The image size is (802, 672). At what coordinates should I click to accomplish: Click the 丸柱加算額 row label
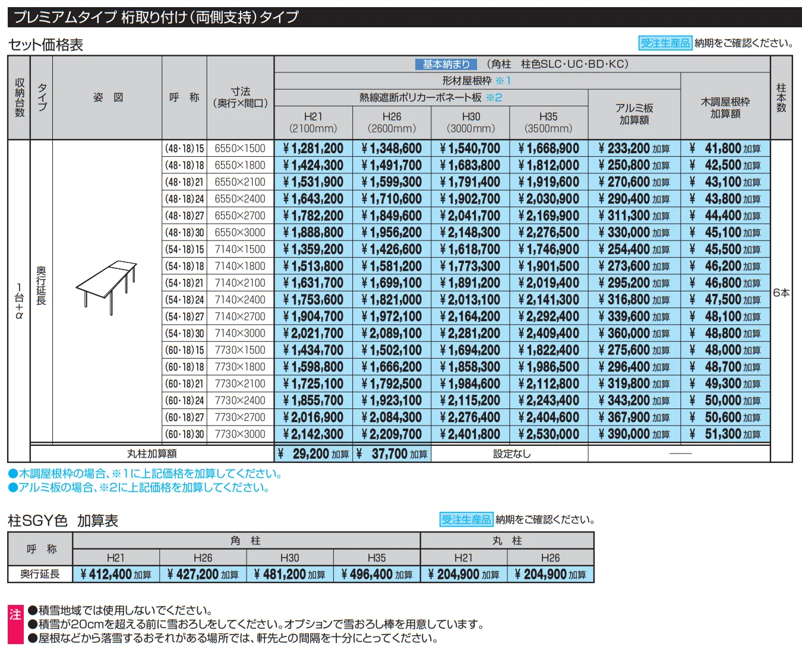pyautogui.click(x=152, y=454)
